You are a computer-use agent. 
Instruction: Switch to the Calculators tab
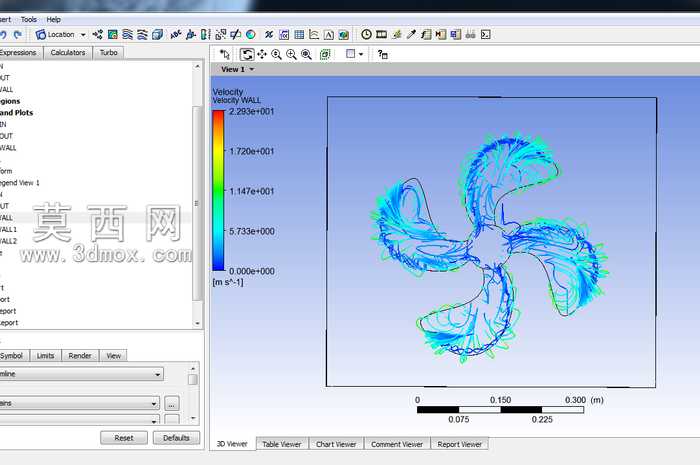(x=68, y=53)
